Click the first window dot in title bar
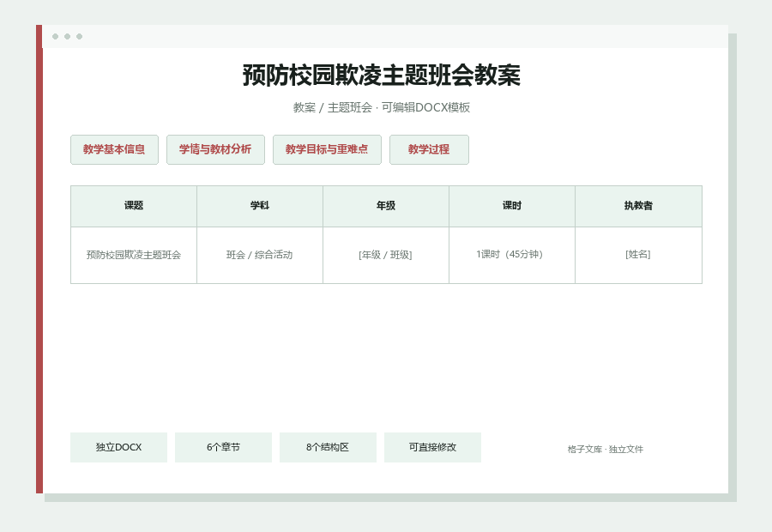This screenshot has height=532, width=772. tap(55, 36)
